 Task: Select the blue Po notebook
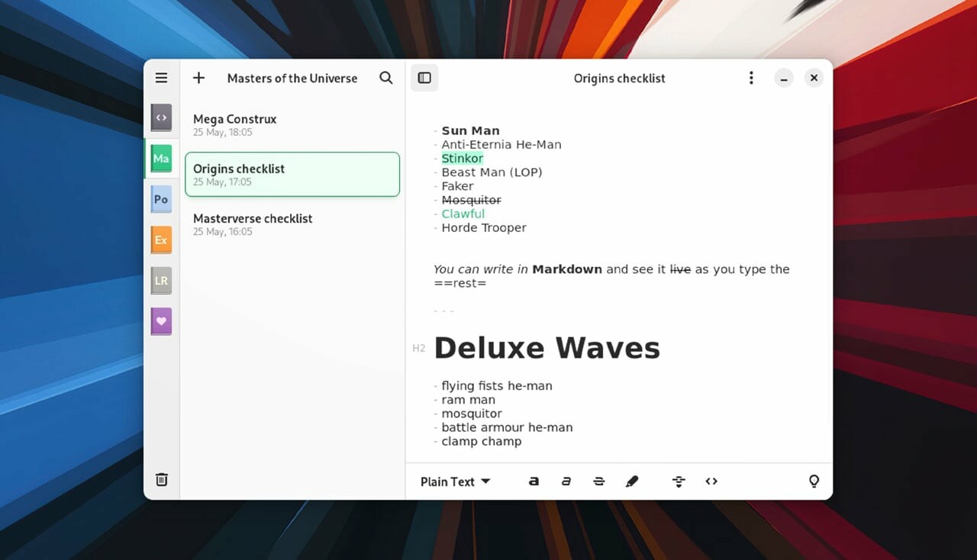(161, 199)
